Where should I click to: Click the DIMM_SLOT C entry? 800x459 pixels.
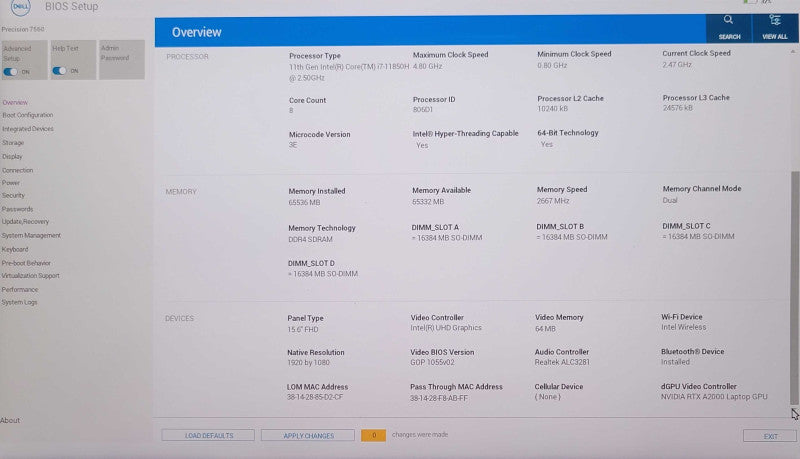[x=698, y=231]
